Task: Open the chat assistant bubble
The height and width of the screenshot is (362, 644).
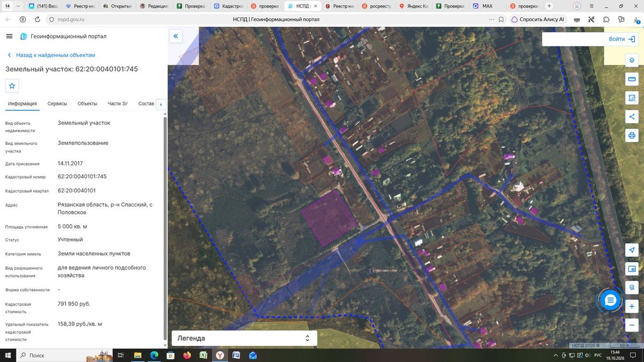Action: 610,300
